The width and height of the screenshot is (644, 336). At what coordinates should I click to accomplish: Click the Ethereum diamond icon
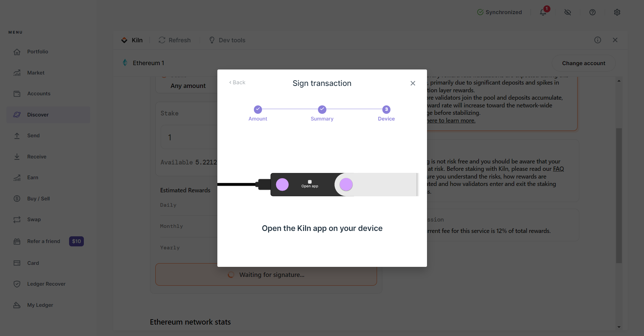pyautogui.click(x=125, y=63)
